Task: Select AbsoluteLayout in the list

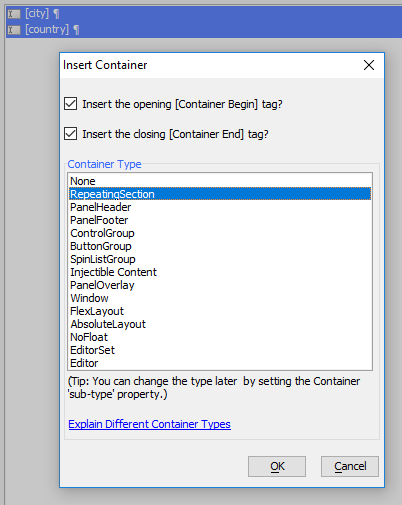Action: click(x=220, y=324)
